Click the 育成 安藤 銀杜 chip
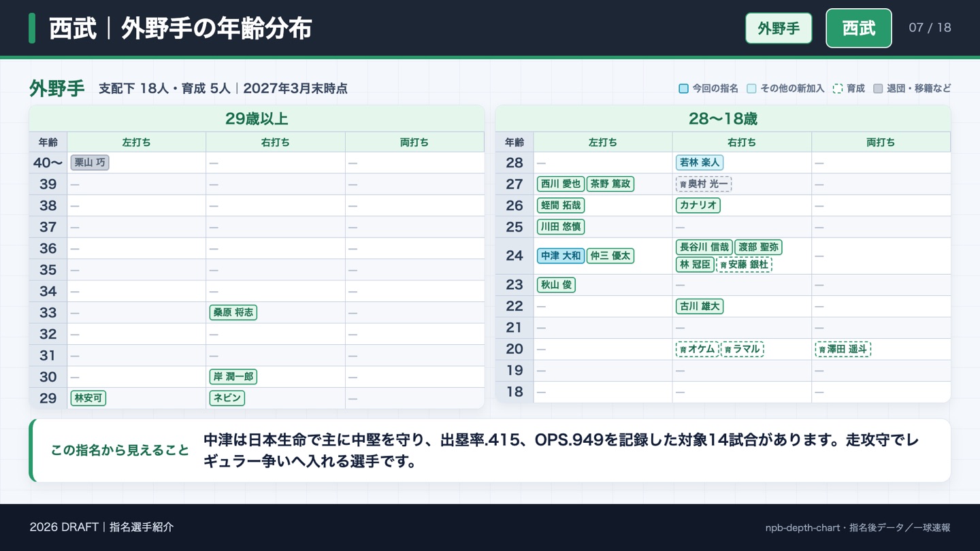The width and height of the screenshot is (980, 551). click(x=745, y=265)
